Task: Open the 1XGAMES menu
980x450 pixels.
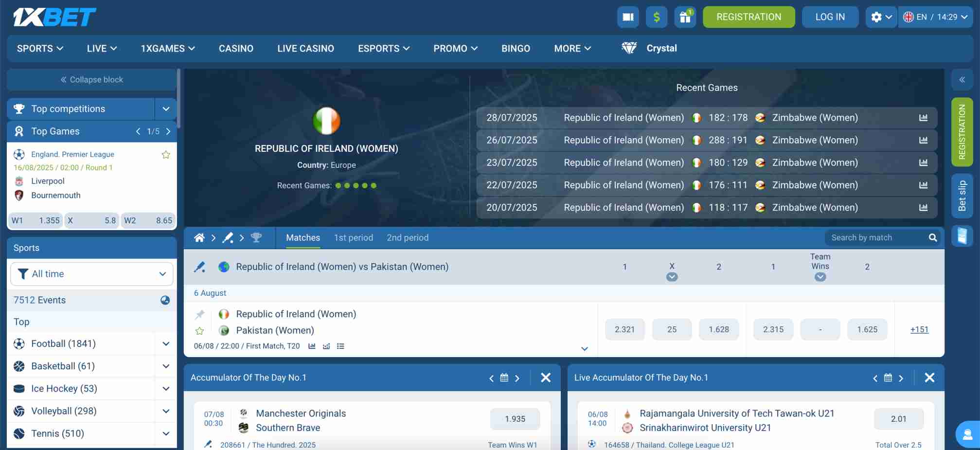Action: (x=168, y=49)
